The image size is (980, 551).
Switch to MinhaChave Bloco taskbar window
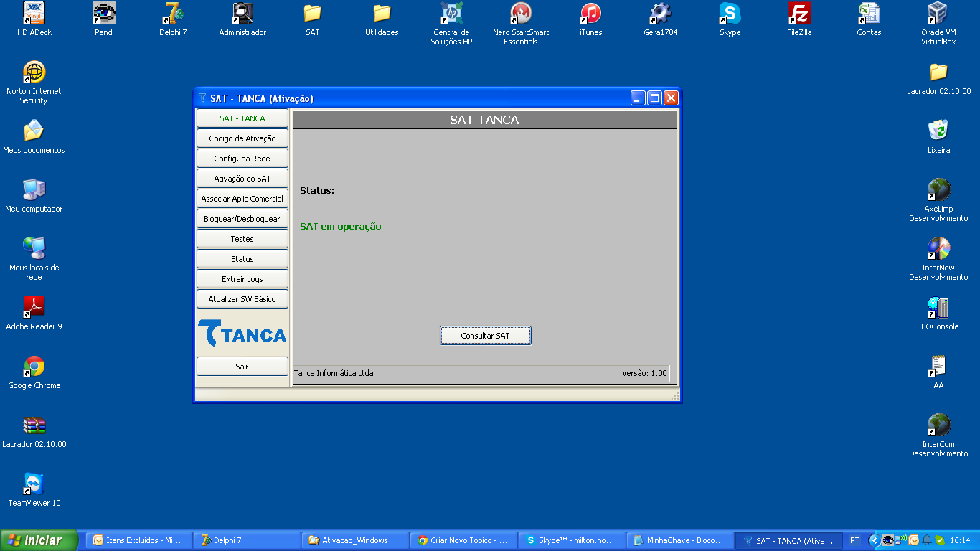coord(681,540)
